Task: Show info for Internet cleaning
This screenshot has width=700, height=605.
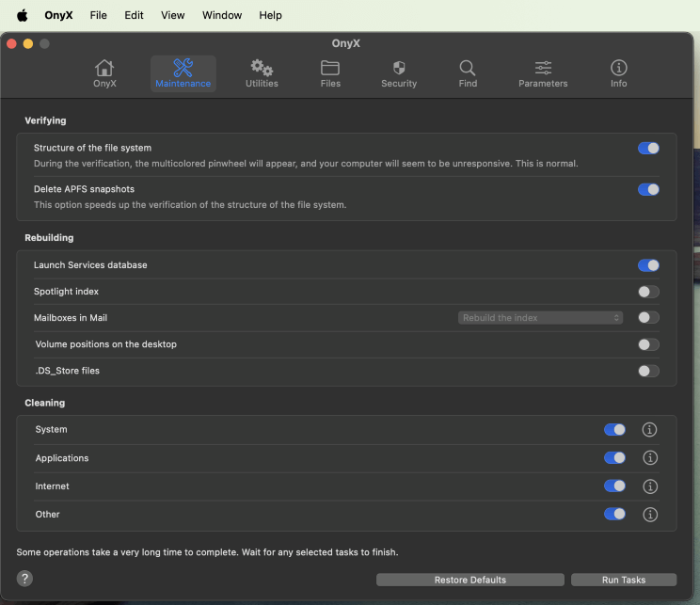Action: [650, 486]
